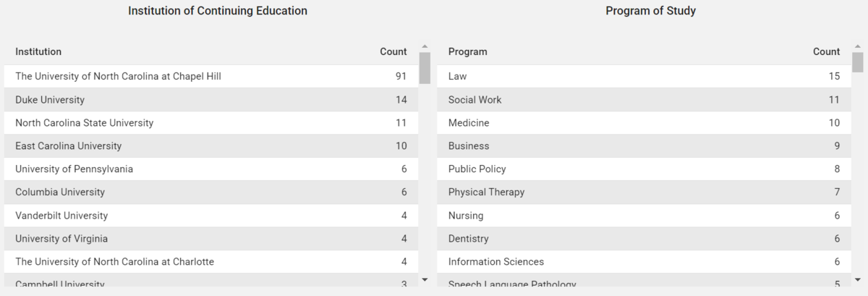Sort programs by Count column header
This screenshot has height=296, width=868.
(x=827, y=52)
